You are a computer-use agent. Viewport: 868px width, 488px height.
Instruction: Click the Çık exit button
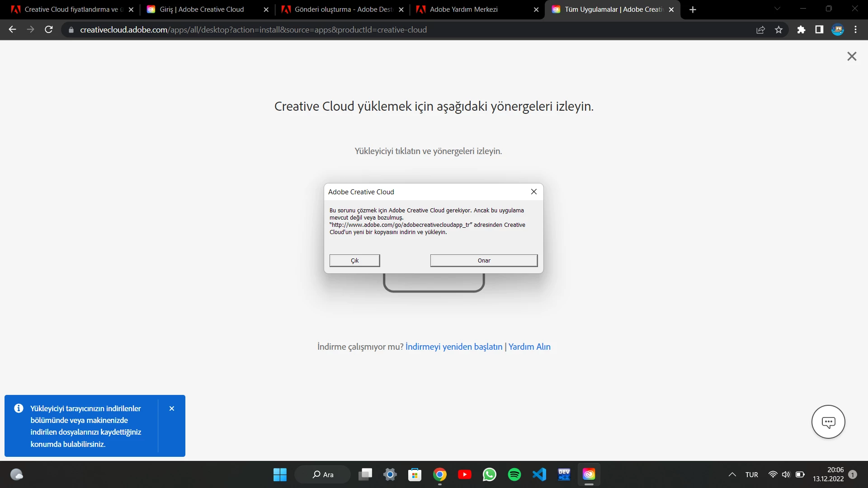click(x=354, y=261)
